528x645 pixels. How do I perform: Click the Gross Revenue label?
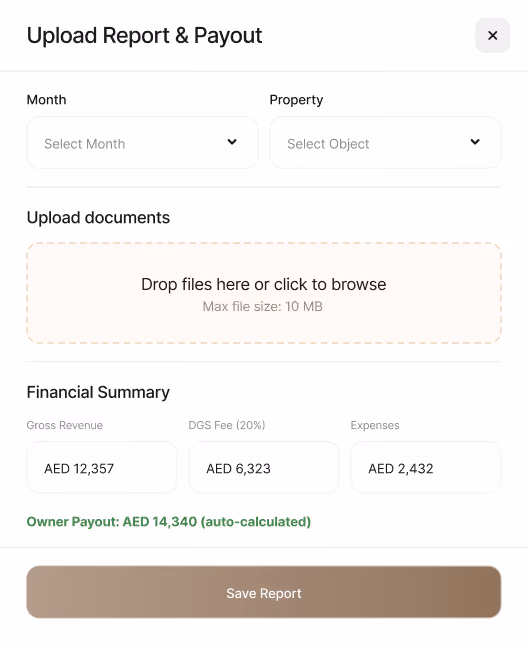point(65,425)
